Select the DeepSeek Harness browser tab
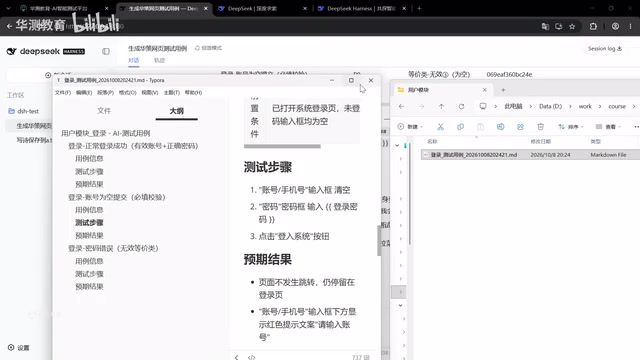 pyautogui.click(x=361, y=8)
